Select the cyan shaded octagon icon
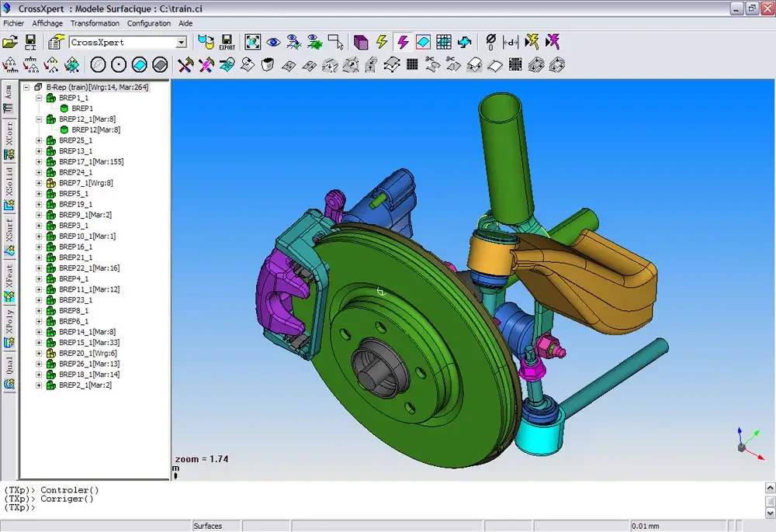This screenshot has height=532, width=776. tap(140, 65)
